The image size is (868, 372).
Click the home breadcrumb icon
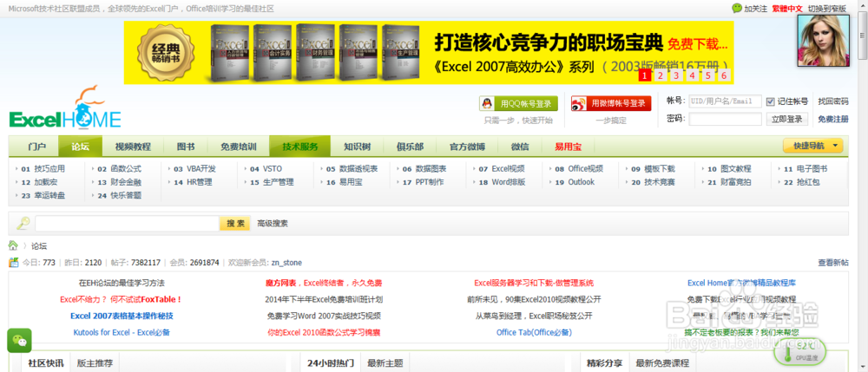click(x=13, y=245)
